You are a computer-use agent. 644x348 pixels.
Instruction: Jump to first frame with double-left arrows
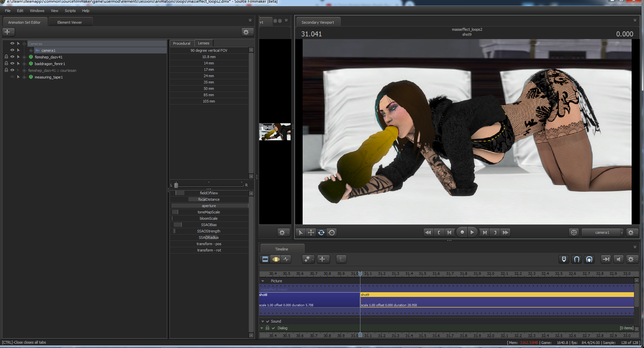428,232
